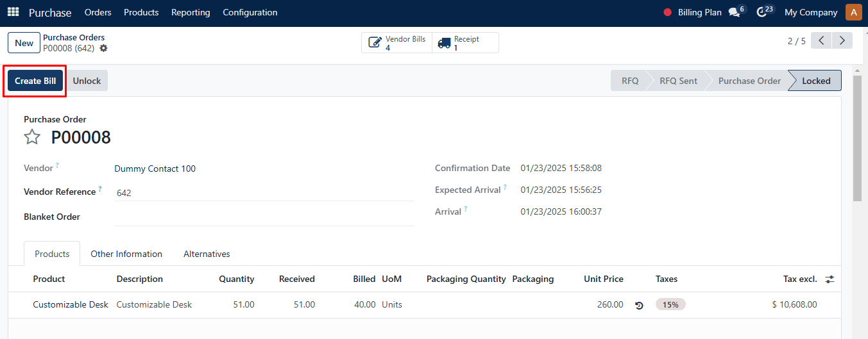Click the RFQ status stage

coord(630,81)
